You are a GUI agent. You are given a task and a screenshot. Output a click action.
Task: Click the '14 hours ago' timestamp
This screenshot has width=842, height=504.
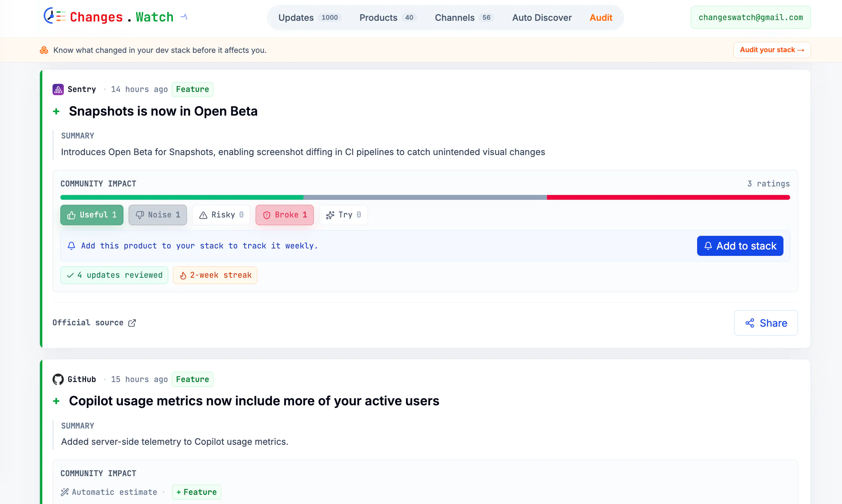click(139, 90)
